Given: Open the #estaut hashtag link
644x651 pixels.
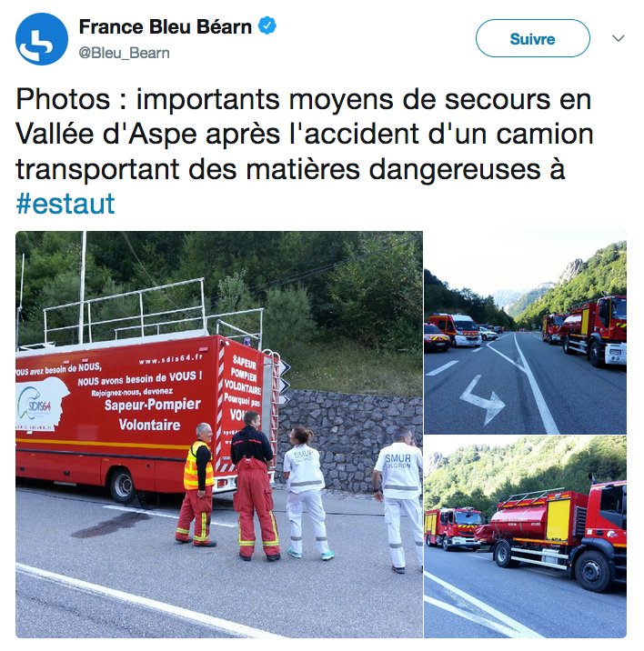Looking at the screenshot, I should point(65,204).
